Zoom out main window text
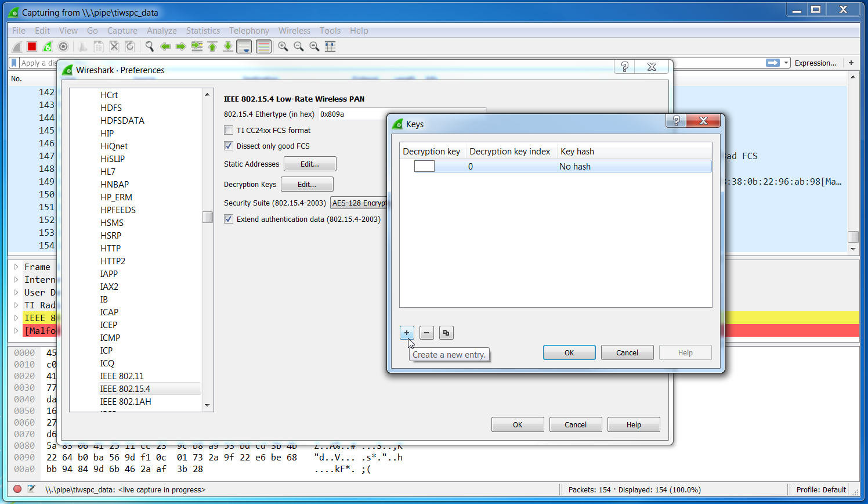Image resolution: width=868 pixels, height=504 pixels. [x=299, y=46]
